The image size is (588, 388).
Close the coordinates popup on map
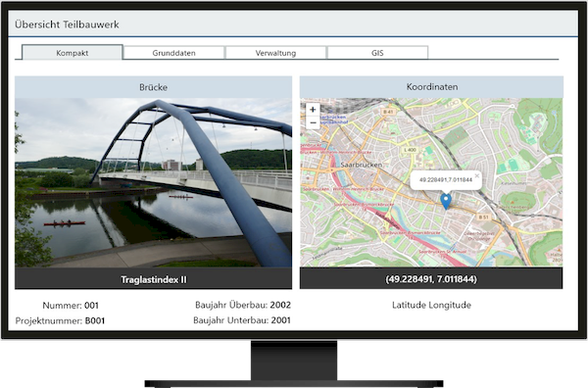pos(476,175)
